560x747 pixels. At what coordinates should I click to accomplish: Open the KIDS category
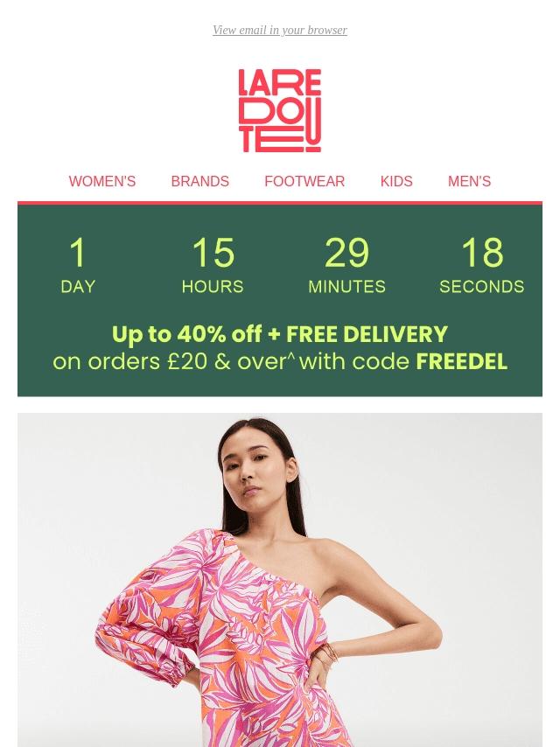[x=396, y=181]
